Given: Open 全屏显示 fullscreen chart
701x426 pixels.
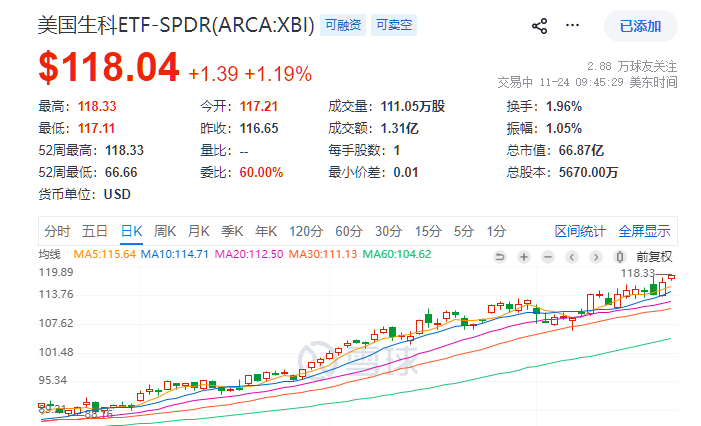Looking at the screenshot, I should [x=644, y=232].
